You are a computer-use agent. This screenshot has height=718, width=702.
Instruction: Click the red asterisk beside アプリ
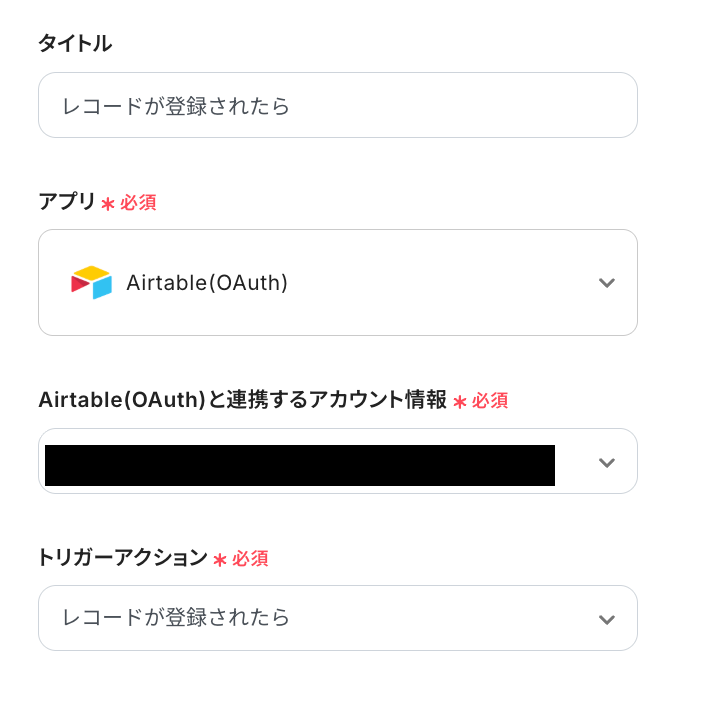[108, 203]
